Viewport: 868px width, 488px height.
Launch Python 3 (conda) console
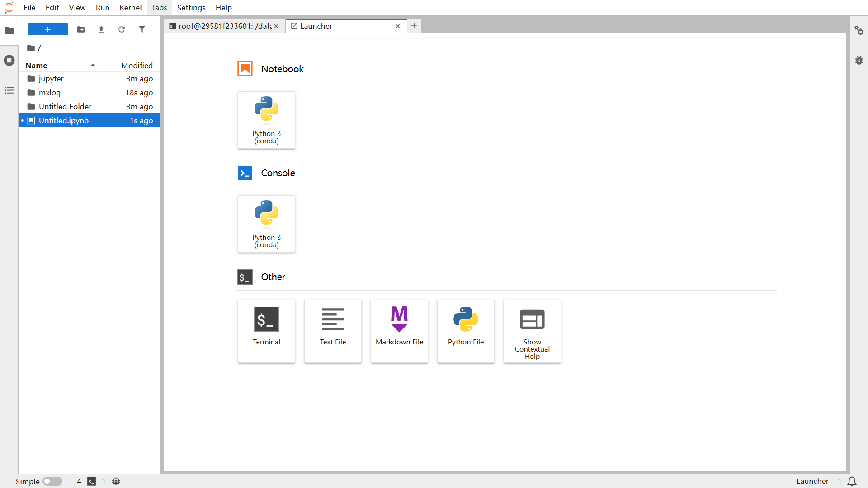click(x=266, y=224)
